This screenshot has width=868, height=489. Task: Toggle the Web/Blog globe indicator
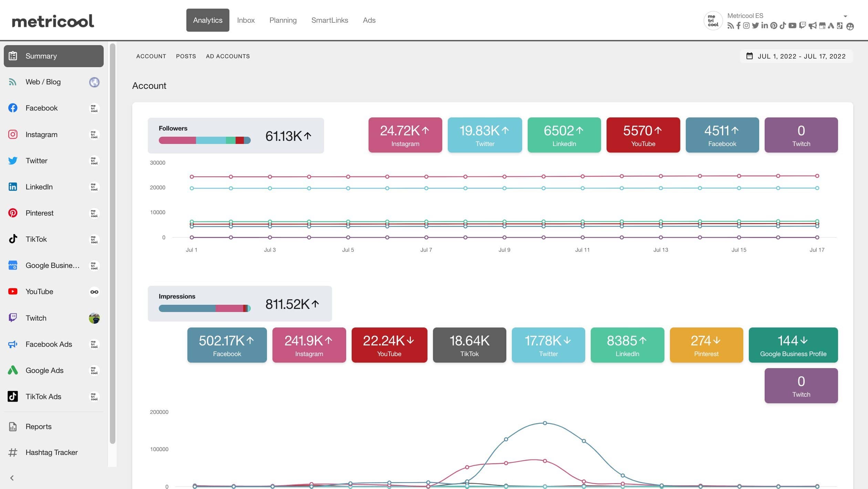(x=94, y=82)
